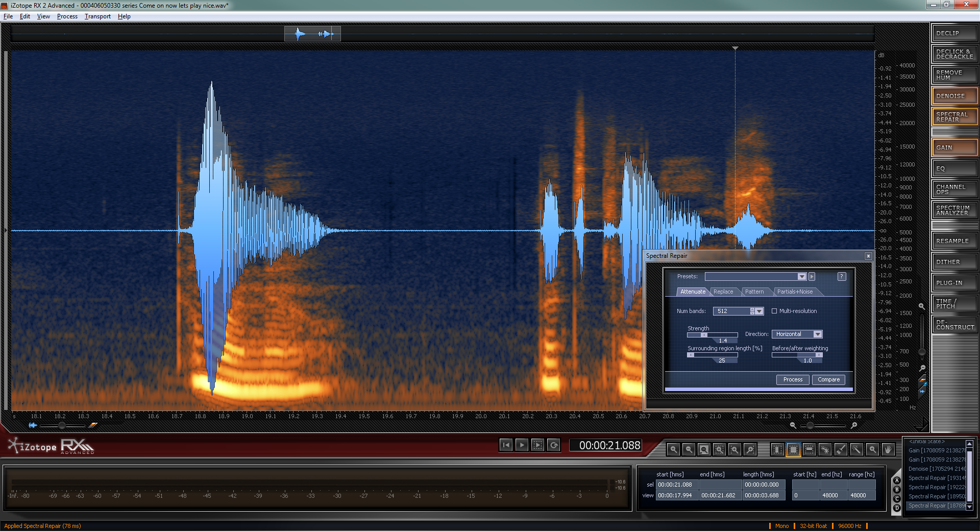Click the Process button in Spectral Repair

pos(793,379)
